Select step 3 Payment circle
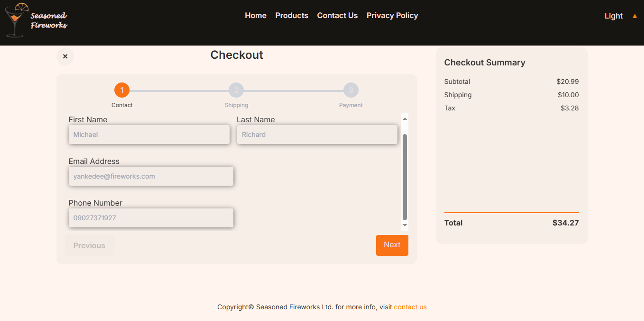644x321 pixels. (351, 90)
